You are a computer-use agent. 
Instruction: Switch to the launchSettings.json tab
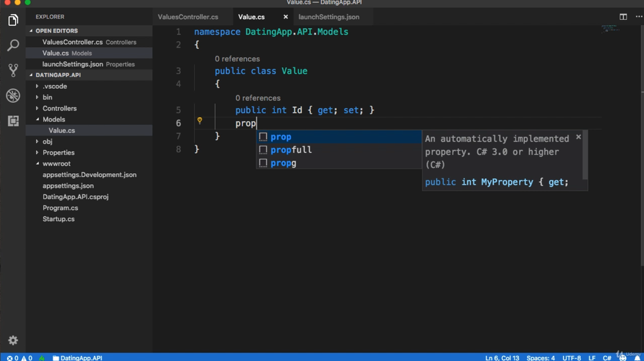click(x=328, y=17)
